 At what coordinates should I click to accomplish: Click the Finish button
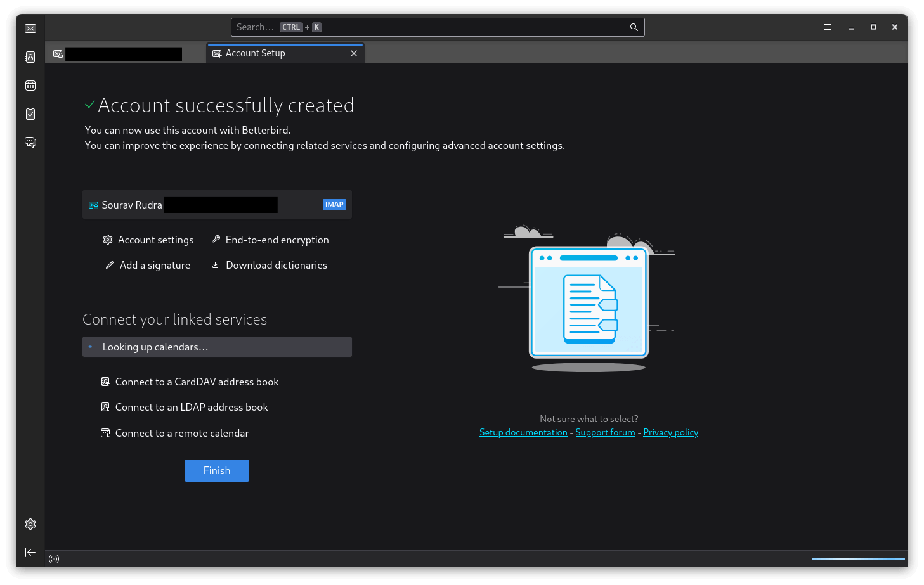pos(216,470)
